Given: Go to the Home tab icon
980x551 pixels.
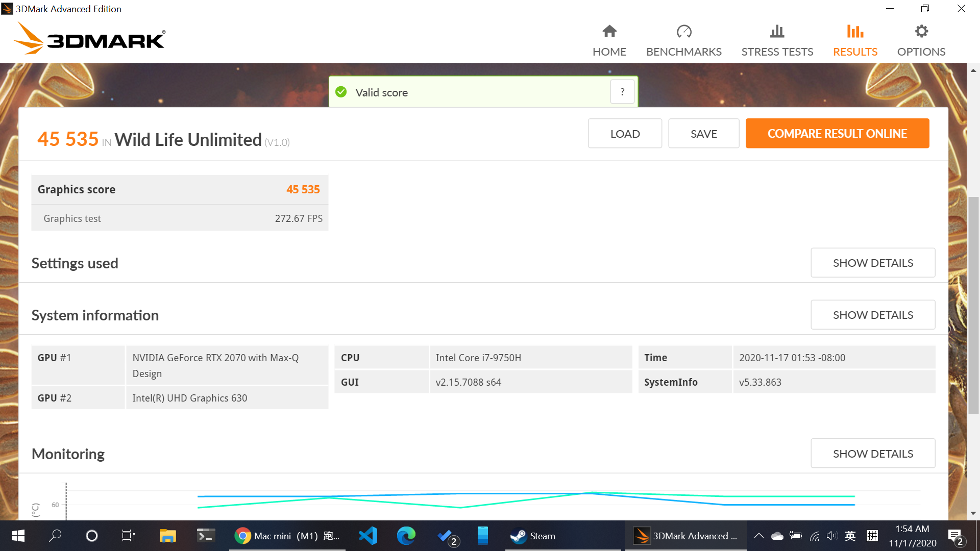Looking at the screenshot, I should pos(609,32).
